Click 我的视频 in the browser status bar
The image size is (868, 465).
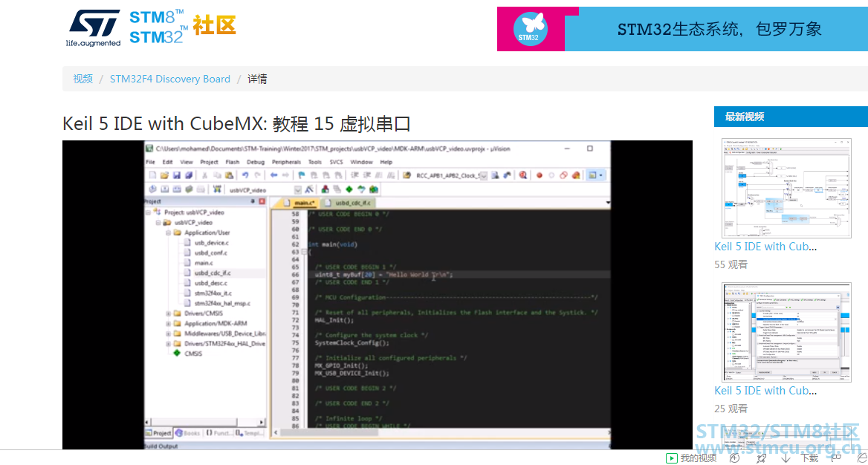pyautogui.click(x=691, y=458)
